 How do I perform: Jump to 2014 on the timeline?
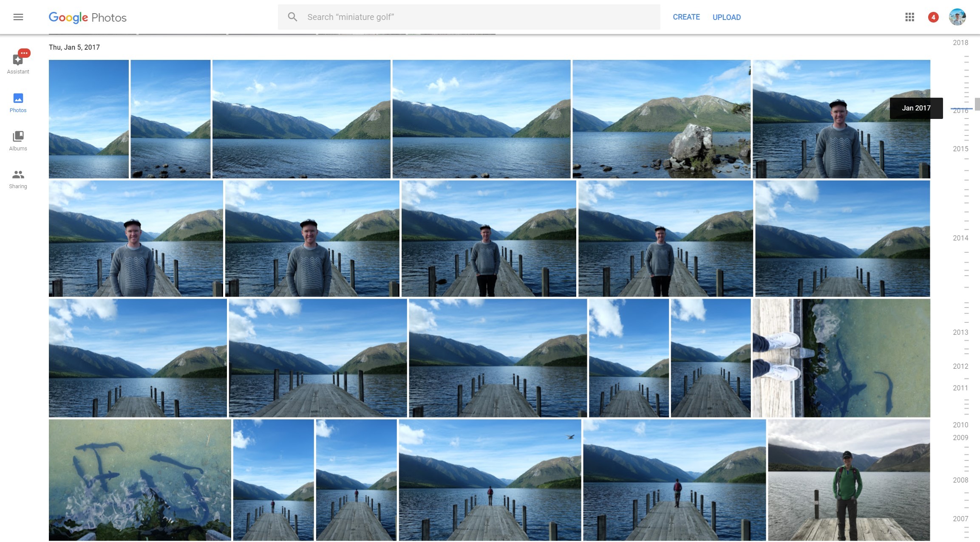(x=960, y=238)
